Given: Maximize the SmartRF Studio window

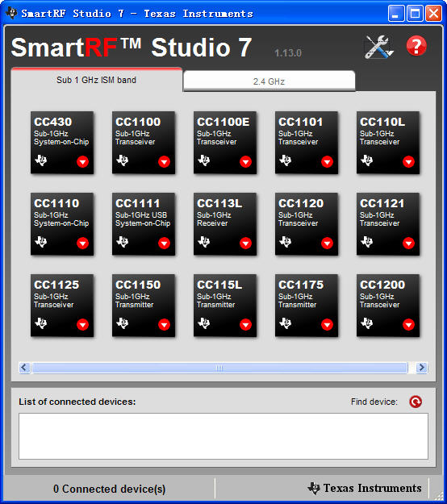Looking at the screenshot, I should (x=415, y=14).
